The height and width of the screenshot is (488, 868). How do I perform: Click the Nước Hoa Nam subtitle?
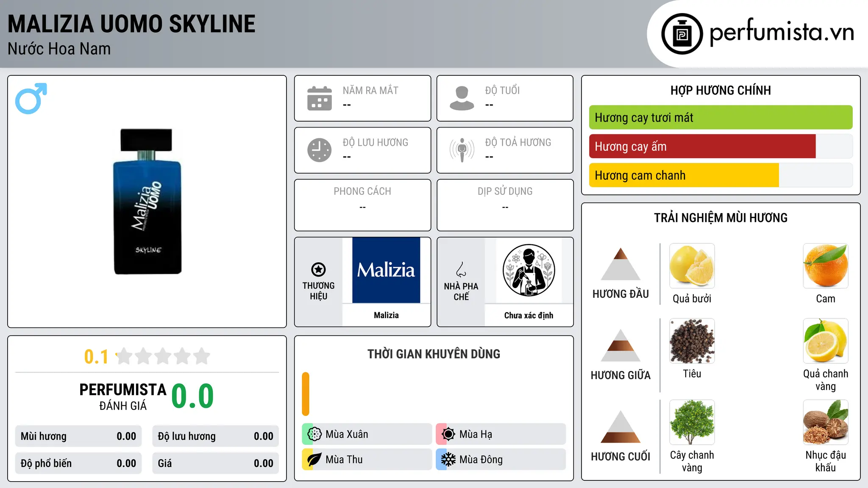(x=59, y=49)
